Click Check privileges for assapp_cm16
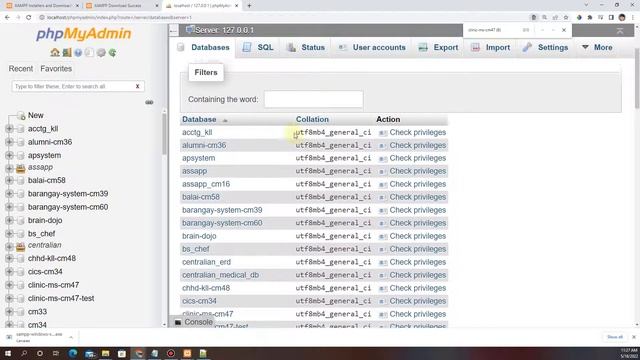This screenshot has width=640, height=360. click(x=418, y=184)
